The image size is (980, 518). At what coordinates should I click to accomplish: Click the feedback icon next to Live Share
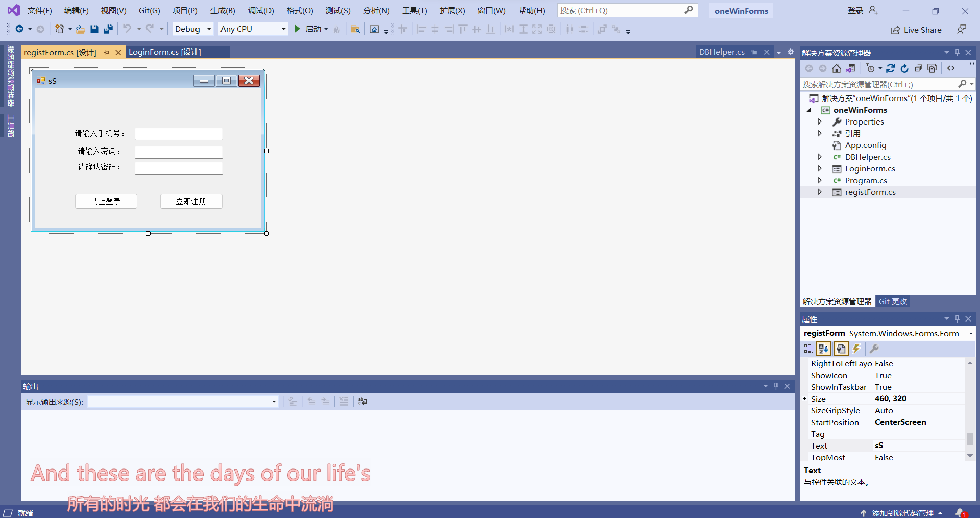tap(962, 30)
